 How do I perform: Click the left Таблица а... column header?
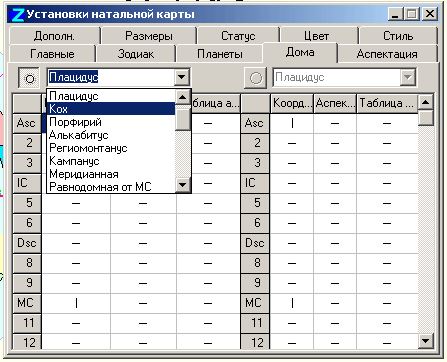click(215, 103)
